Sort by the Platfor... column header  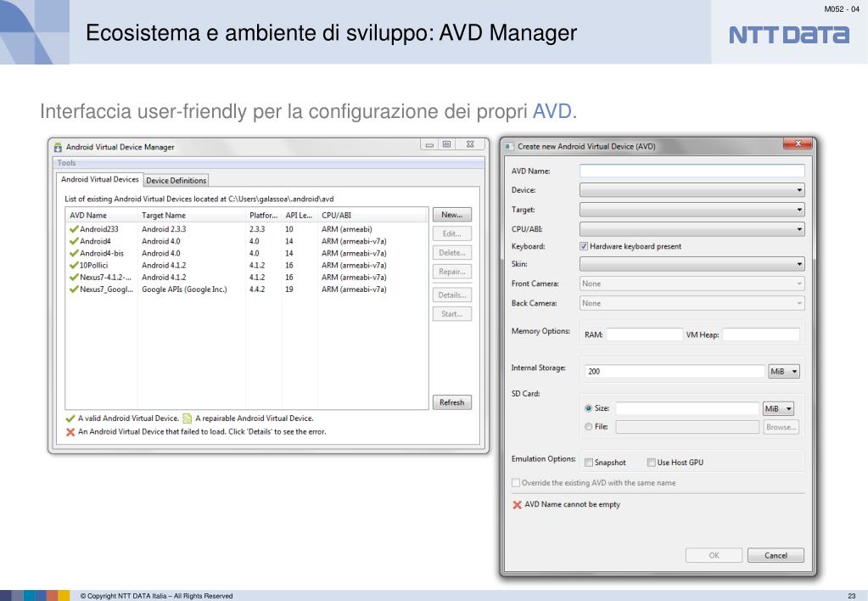pyautogui.click(x=264, y=216)
